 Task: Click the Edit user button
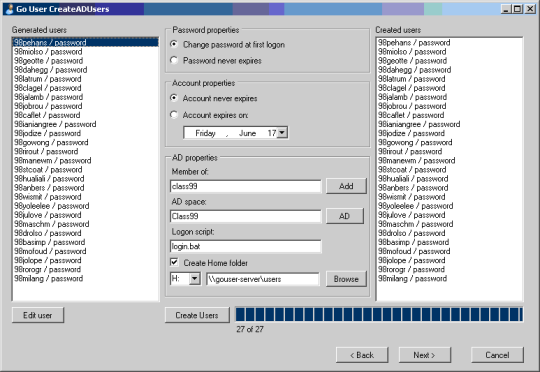point(38,315)
